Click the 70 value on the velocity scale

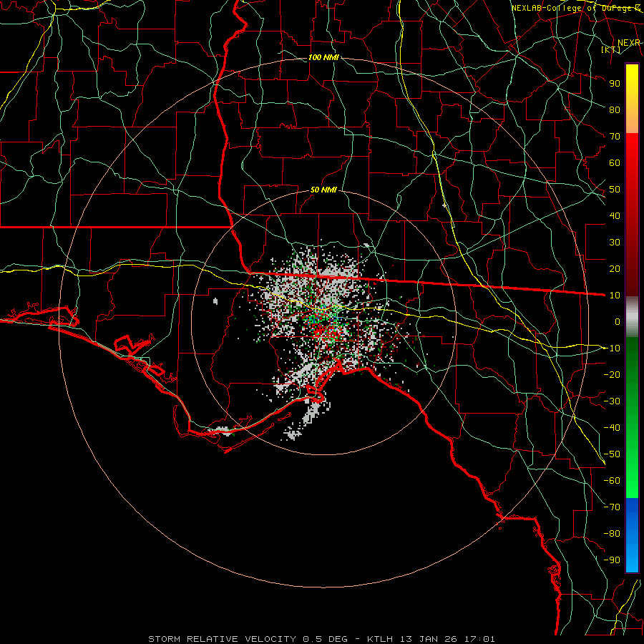615,137
